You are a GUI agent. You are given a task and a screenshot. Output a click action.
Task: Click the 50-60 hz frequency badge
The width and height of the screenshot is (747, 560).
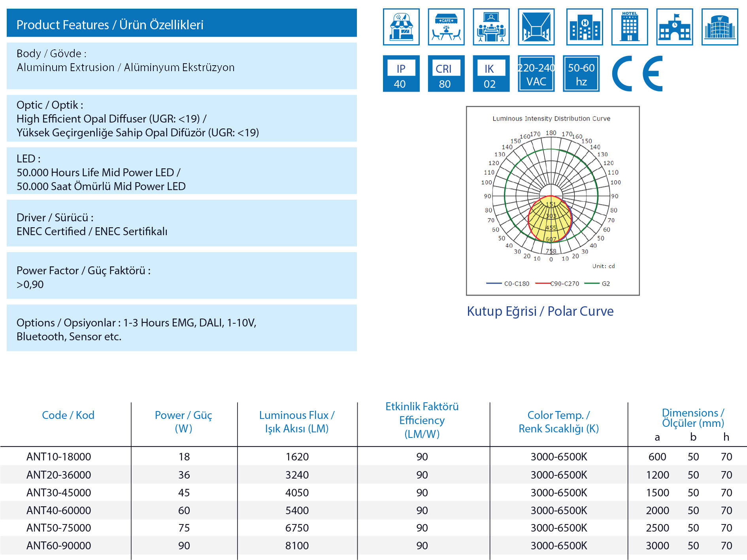click(581, 74)
